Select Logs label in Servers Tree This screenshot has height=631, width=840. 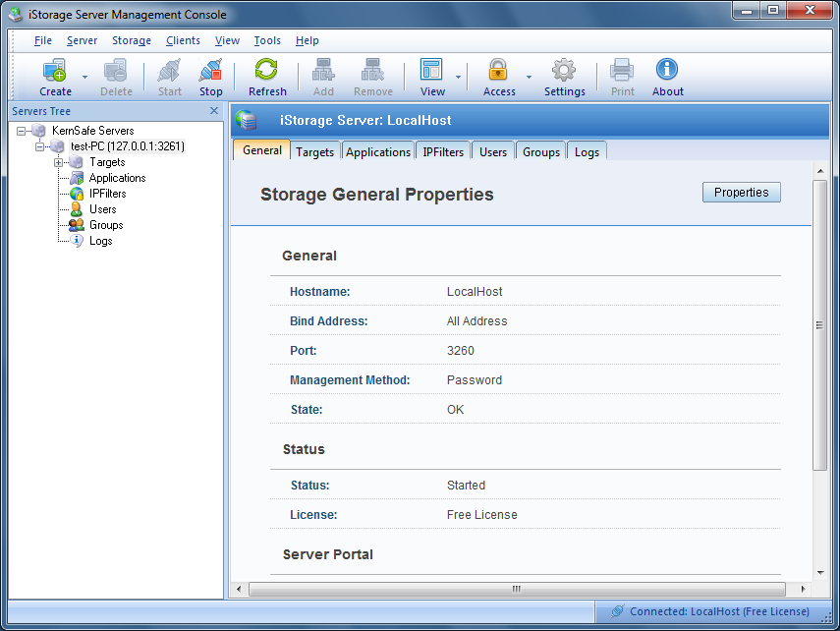(x=101, y=241)
